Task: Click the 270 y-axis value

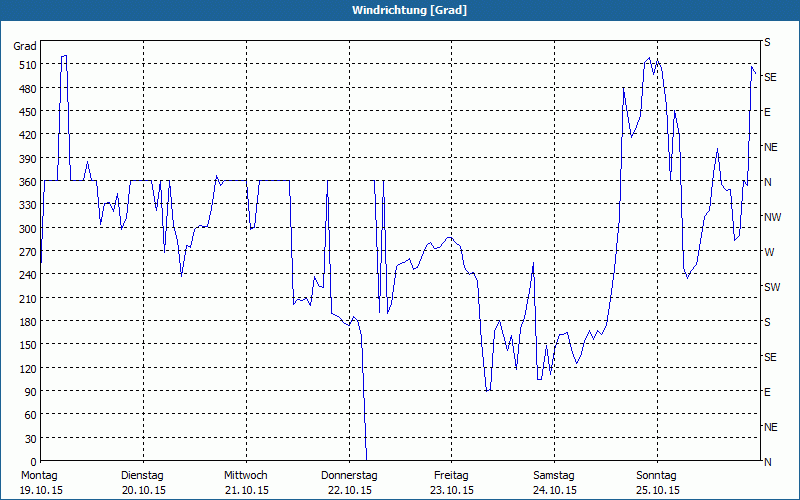Action: [28, 252]
